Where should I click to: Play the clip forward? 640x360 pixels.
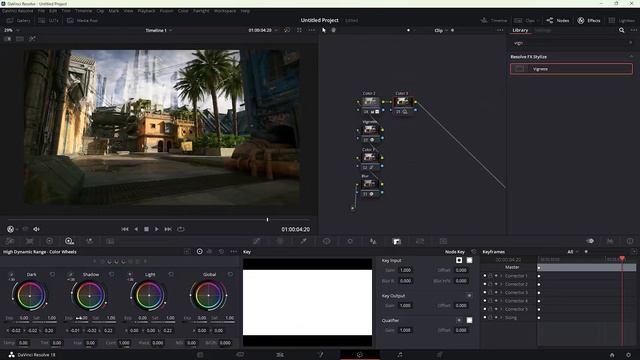click(x=157, y=229)
